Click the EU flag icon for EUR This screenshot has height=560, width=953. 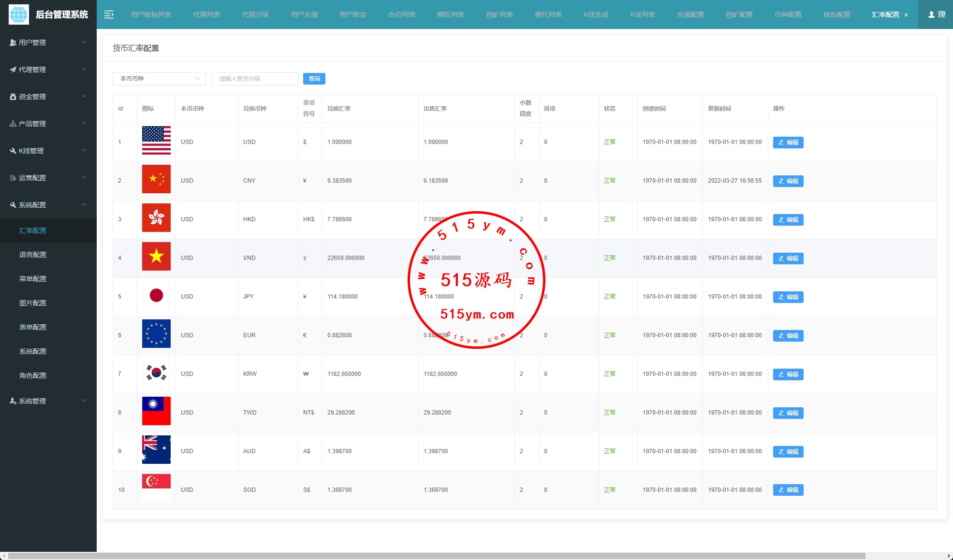pos(156,333)
